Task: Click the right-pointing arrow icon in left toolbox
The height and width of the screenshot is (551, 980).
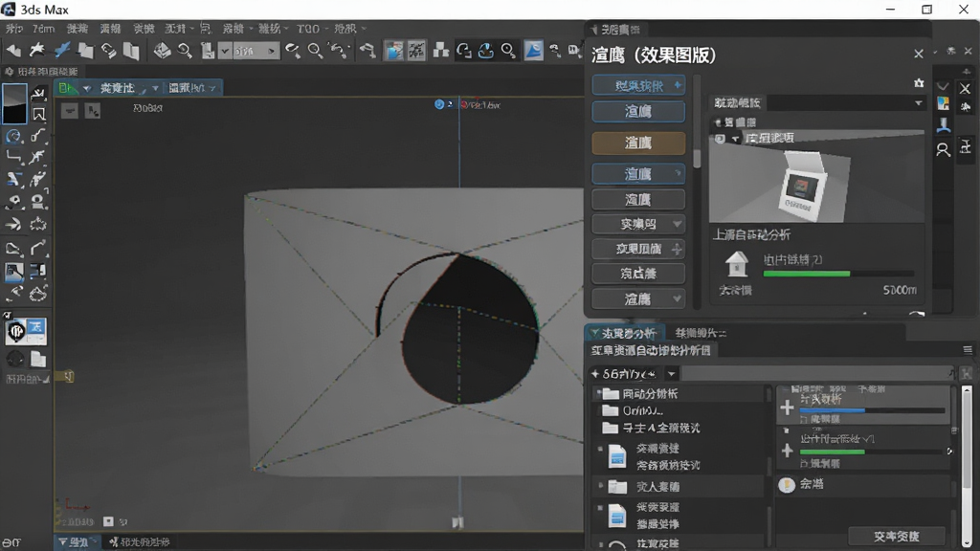Action: tap(13, 224)
